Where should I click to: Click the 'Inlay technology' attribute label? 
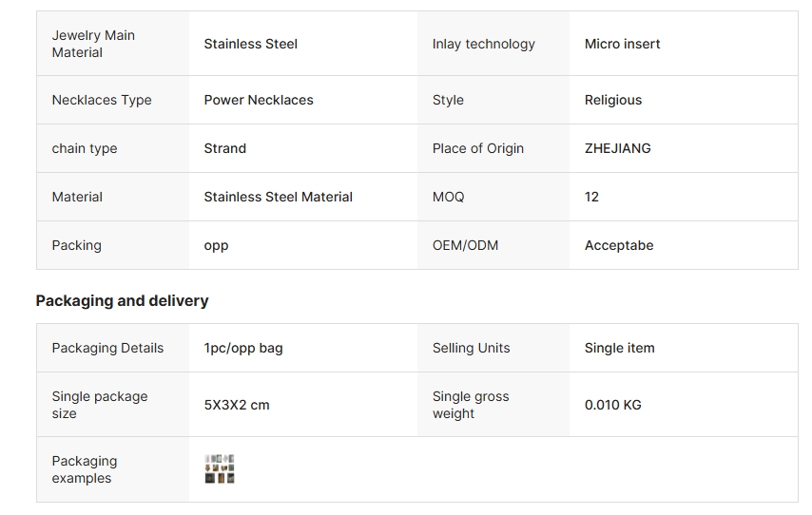483,44
